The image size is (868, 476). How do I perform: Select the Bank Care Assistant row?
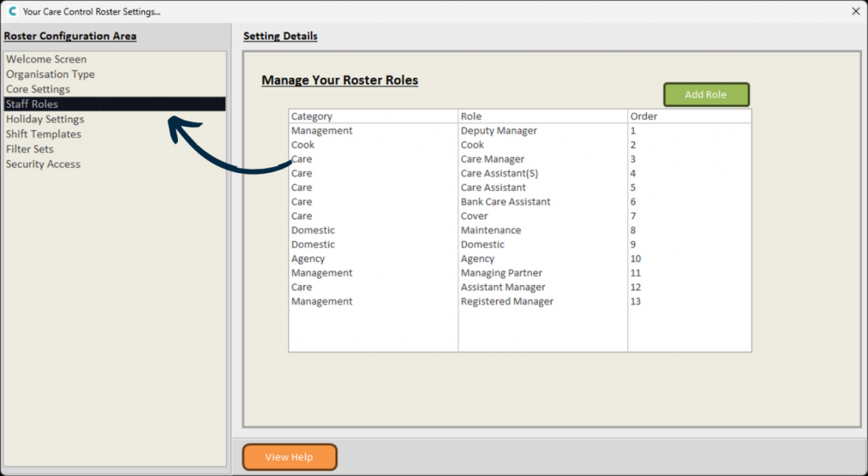520,202
